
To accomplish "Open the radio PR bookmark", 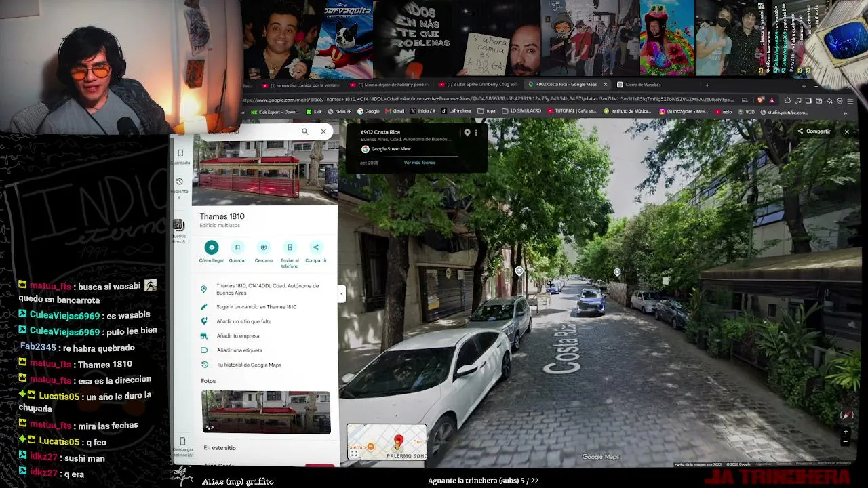I will (339, 111).
